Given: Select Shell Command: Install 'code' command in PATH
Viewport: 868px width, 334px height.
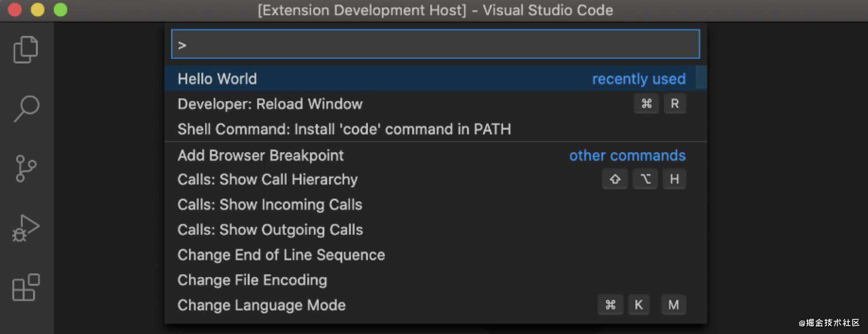Looking at the screenshot, I should point(435,129).
